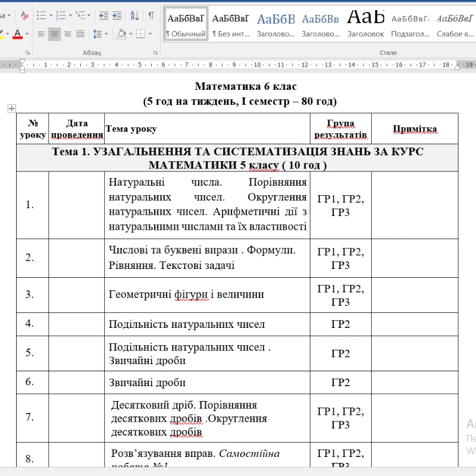
Task: Click the 'Тема 1. УЗАГАЛЬНЕННЯ' section heading row
Action: click(237, 158)
